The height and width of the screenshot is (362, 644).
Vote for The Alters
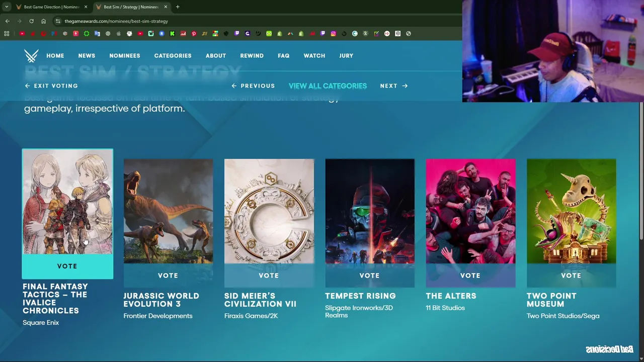pos(470,276)
